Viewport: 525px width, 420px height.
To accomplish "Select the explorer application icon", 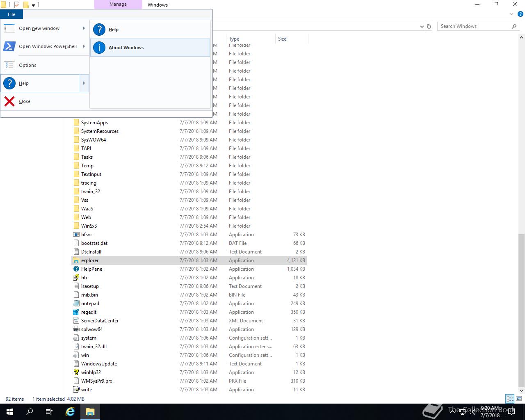I will [x=76, y=260].
